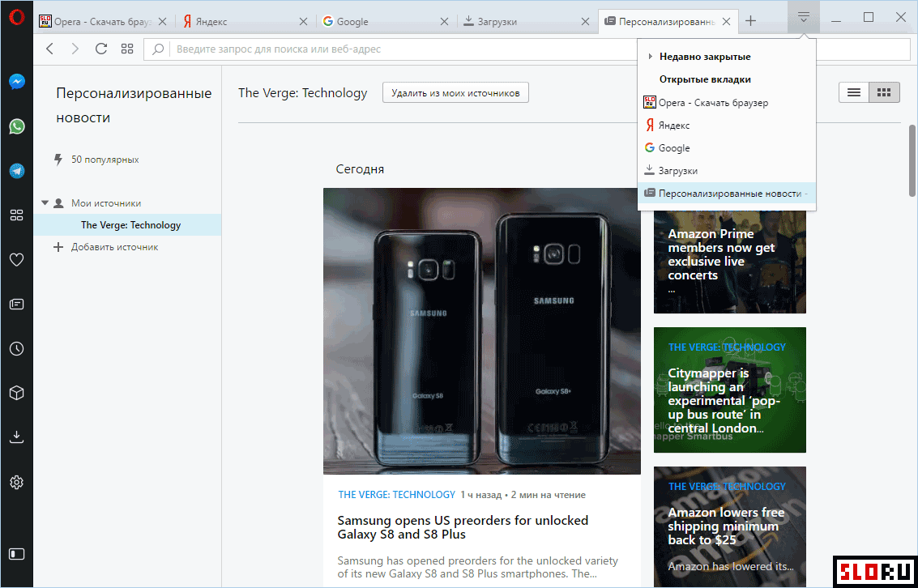
Task: Open Facebook Messenger in the sidebar
Action: pyautogui.click(x=16, y=81)
